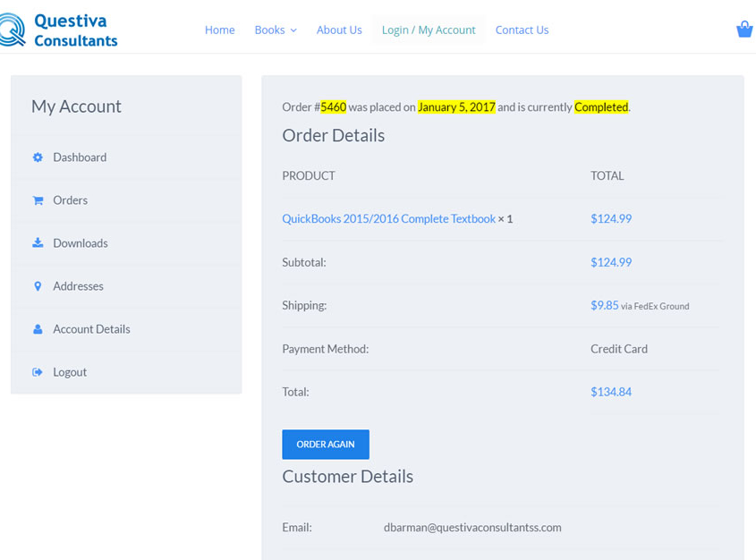Screen dimensions: 756x560
Task: Click the Downloads arrow icon
Action: (x=38, y=243)
